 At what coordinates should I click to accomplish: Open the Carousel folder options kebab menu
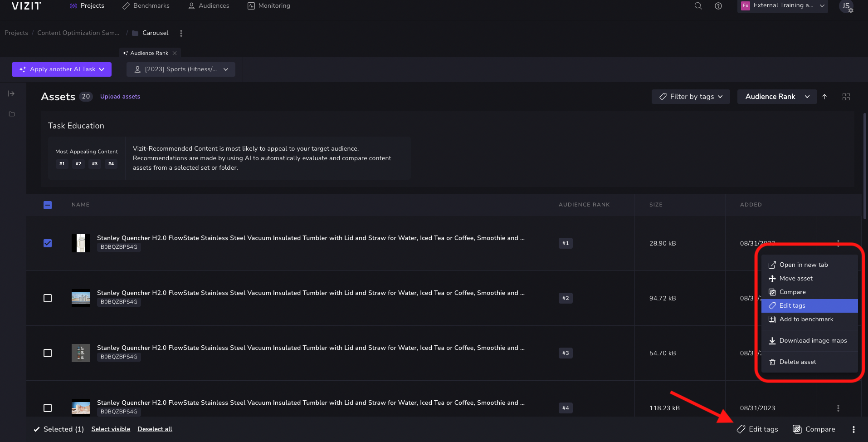tap(181, 33)
